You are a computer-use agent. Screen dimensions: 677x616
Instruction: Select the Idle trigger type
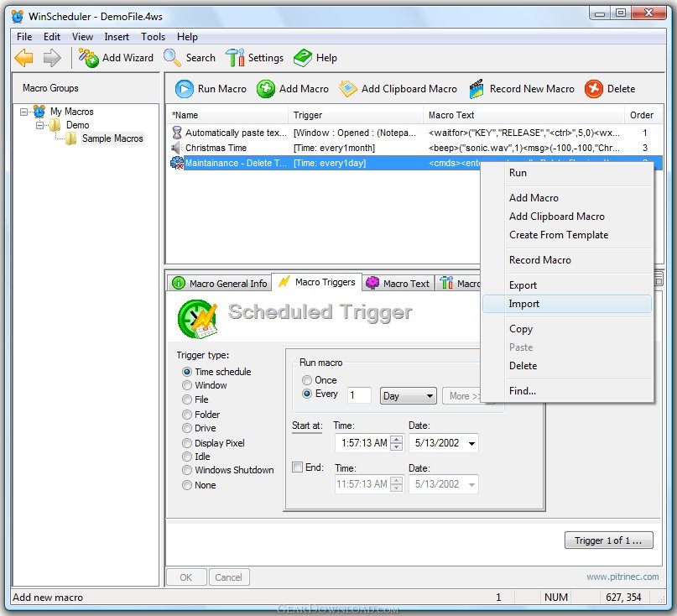coord(187,457)
